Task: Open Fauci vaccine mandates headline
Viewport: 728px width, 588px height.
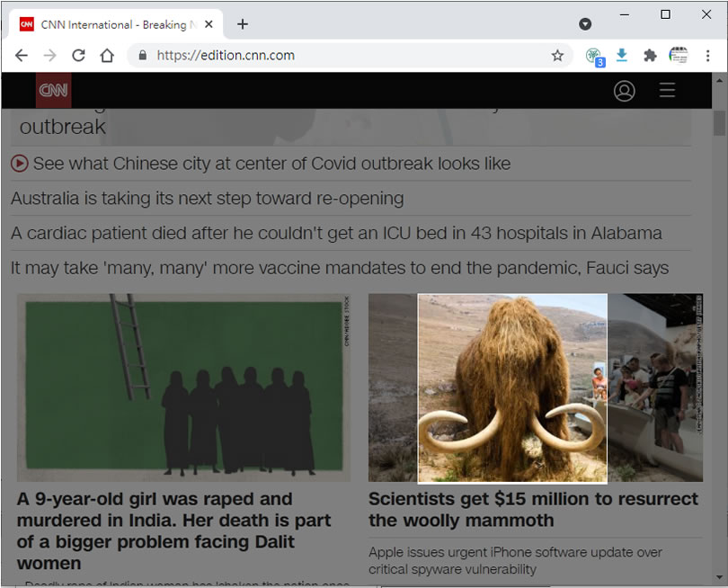Action: [340, 268]
